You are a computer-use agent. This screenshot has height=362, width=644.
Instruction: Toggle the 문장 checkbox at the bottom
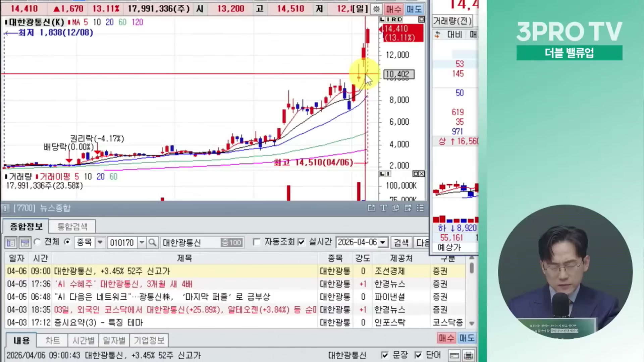click(385, 355)
